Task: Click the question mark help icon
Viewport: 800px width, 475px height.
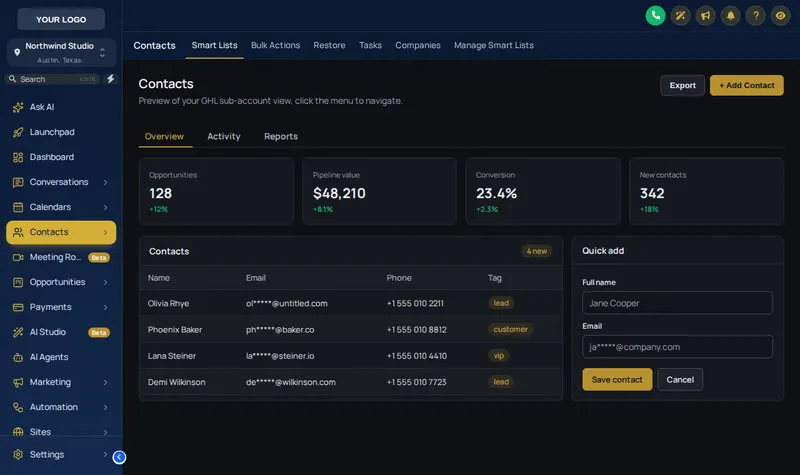Action: [755, 15]
